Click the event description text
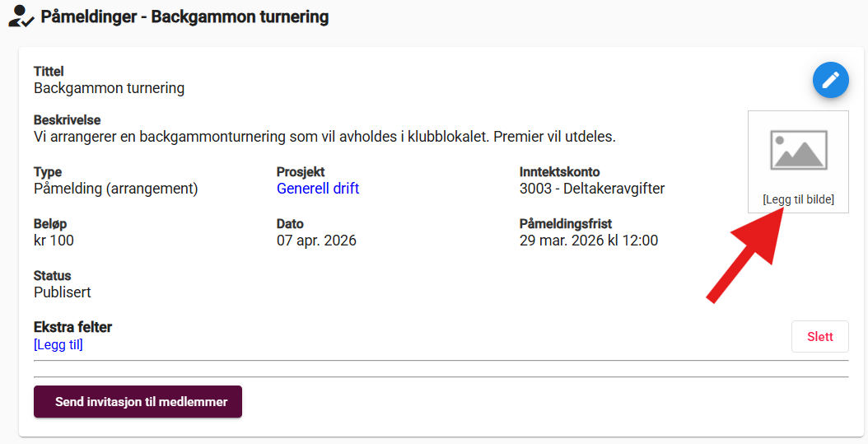868x444 pixels. click(324, 136)
